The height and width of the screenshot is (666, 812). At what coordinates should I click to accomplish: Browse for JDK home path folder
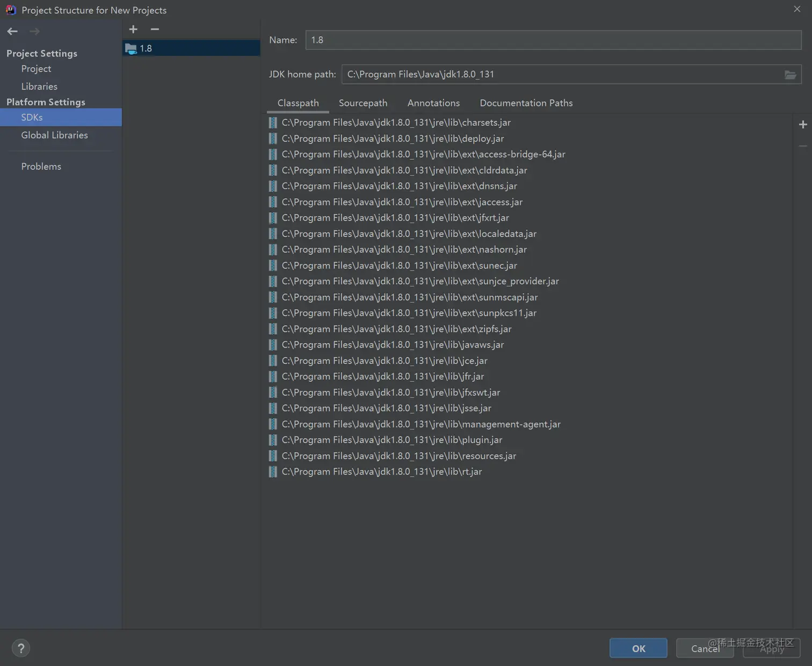[790, 75]
